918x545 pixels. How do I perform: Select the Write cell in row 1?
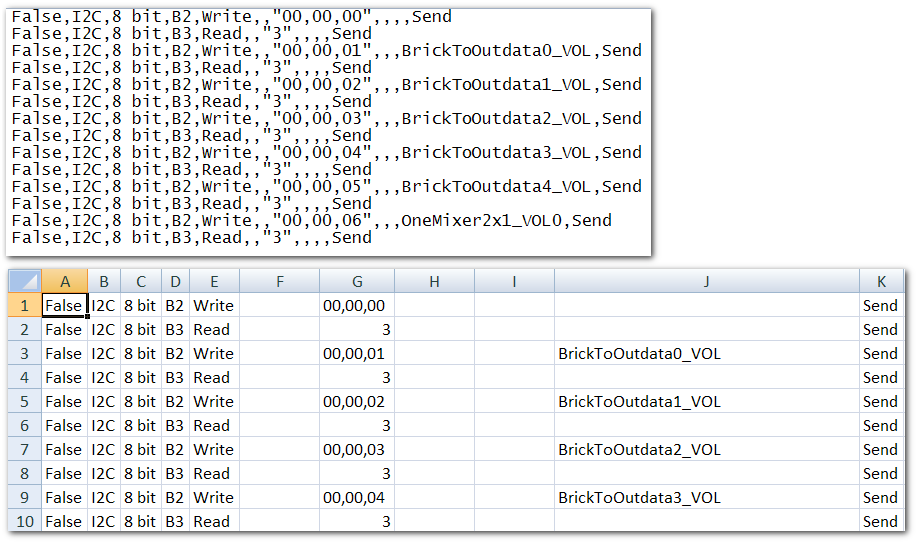(213, 306)
